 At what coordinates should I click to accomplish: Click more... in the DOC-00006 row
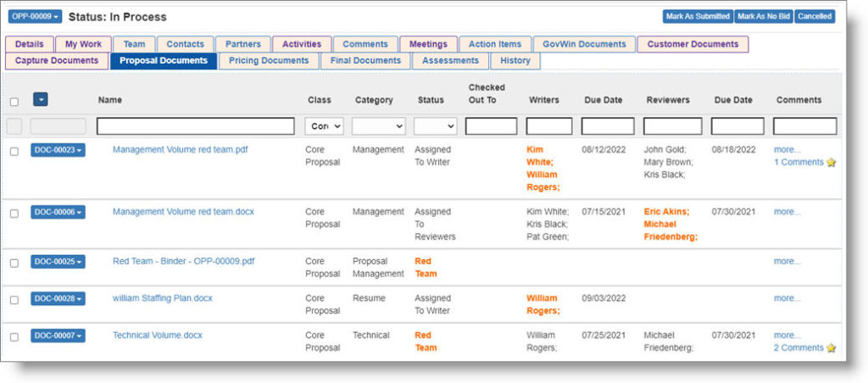pos(787,212)
